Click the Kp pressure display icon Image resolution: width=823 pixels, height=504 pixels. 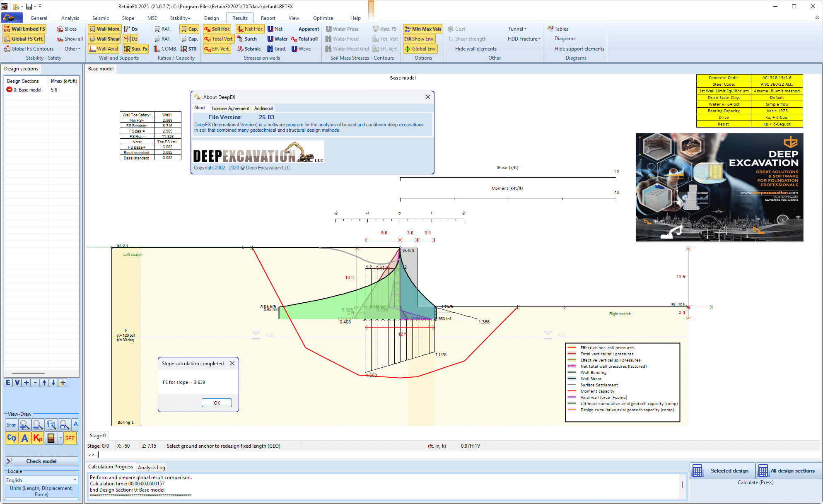(x=38, y=438)
